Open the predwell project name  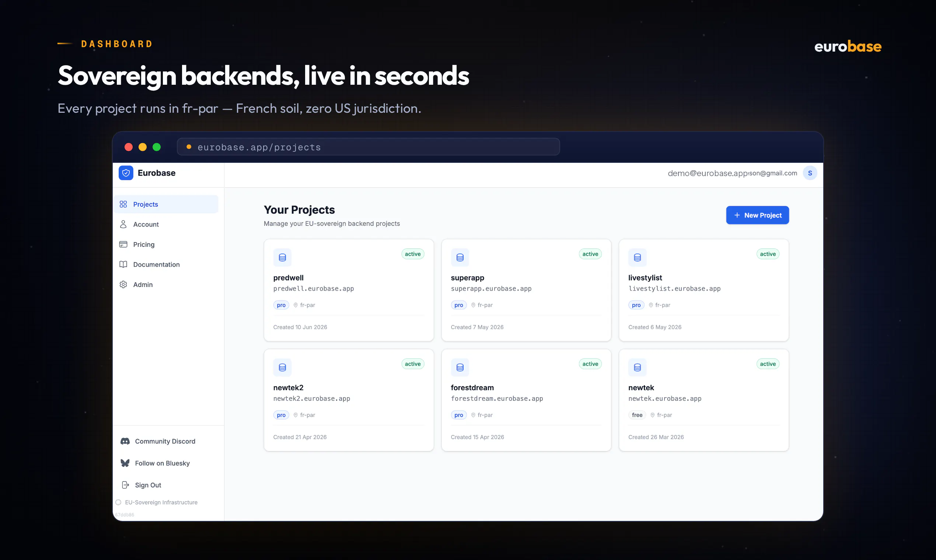pos(288,278)
